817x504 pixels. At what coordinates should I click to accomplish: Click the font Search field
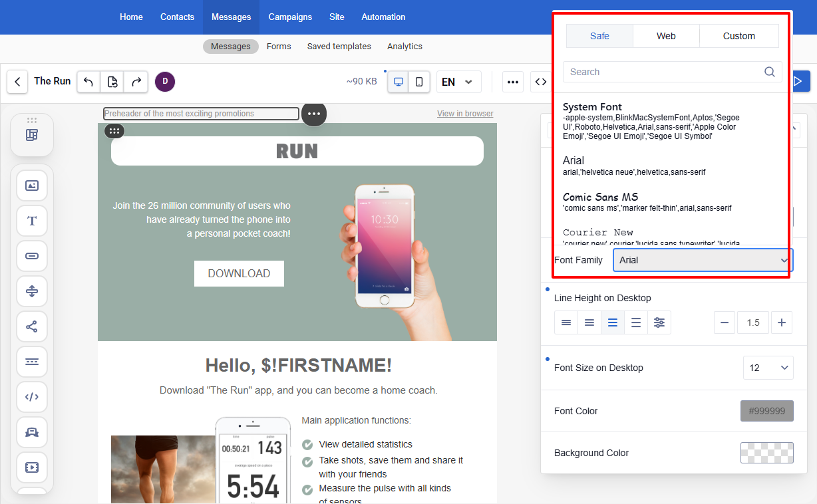pyautogui.click(x=672, y=72)
